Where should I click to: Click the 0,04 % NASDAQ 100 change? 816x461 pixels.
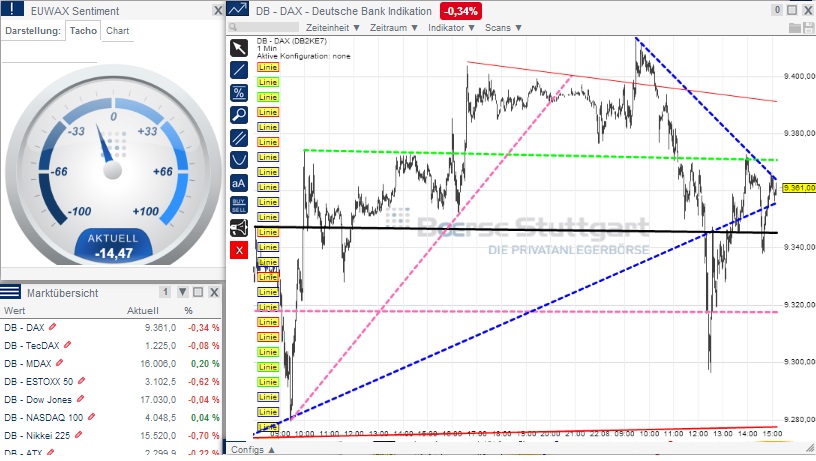point(205,417)
